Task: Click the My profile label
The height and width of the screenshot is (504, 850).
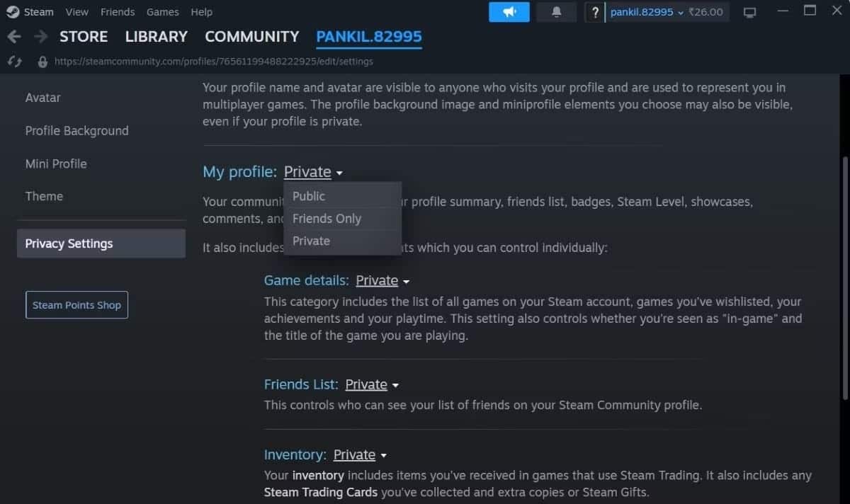Action: pos(240,172)
